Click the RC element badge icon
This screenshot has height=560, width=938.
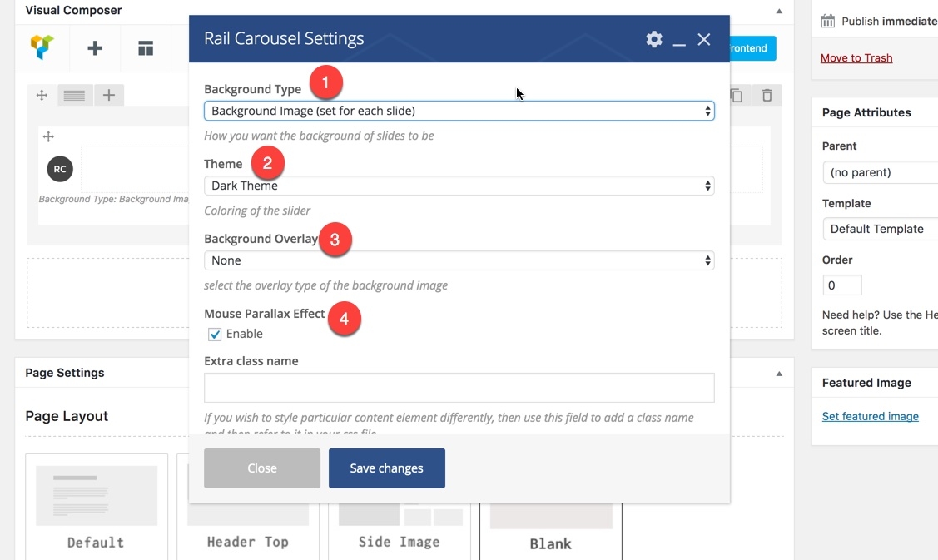60,169
